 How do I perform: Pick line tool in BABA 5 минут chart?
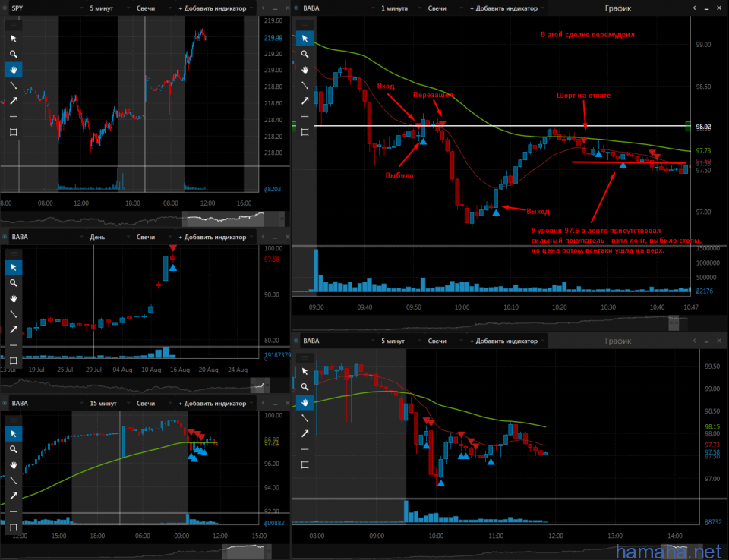[x=305, y=418]
